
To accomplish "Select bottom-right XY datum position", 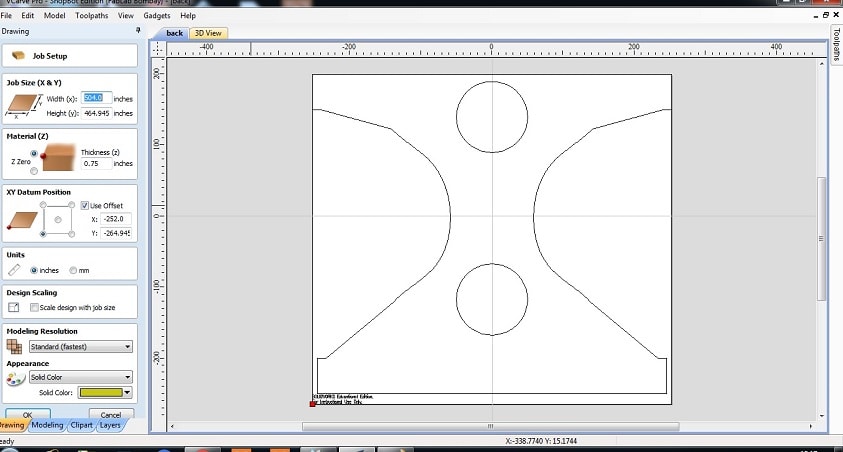I will click(x=72, y=234).
